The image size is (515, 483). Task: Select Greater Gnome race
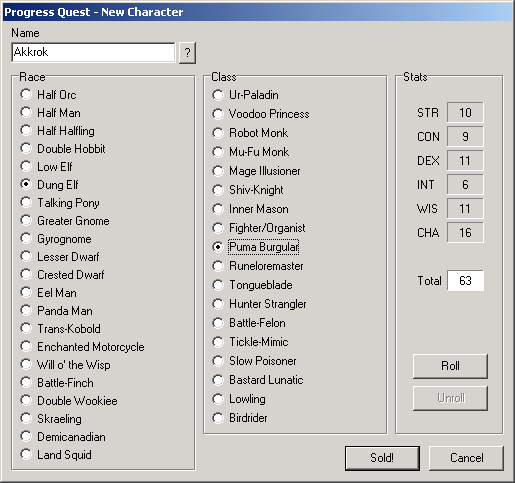pyautogui.click(x=65, y=221)
